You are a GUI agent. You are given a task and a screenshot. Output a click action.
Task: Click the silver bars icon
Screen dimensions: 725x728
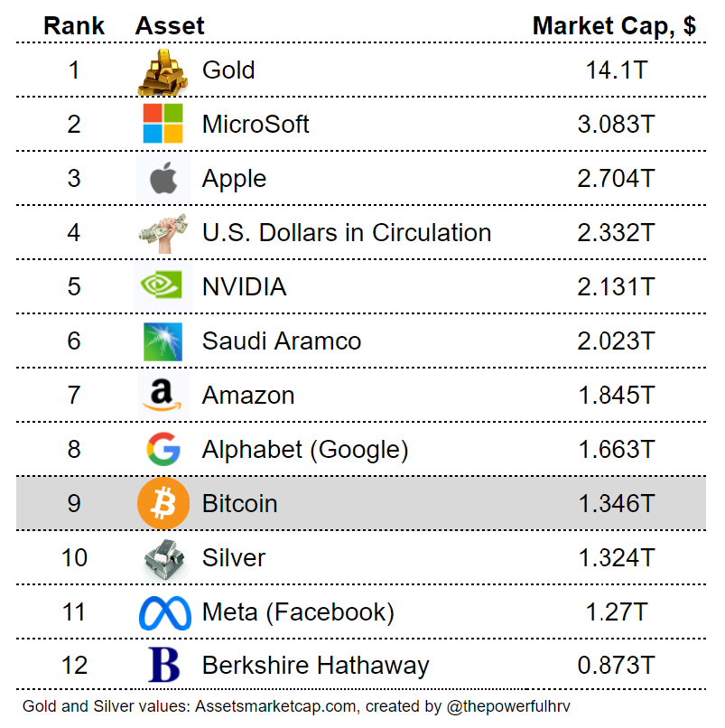(x=163, y=558)
